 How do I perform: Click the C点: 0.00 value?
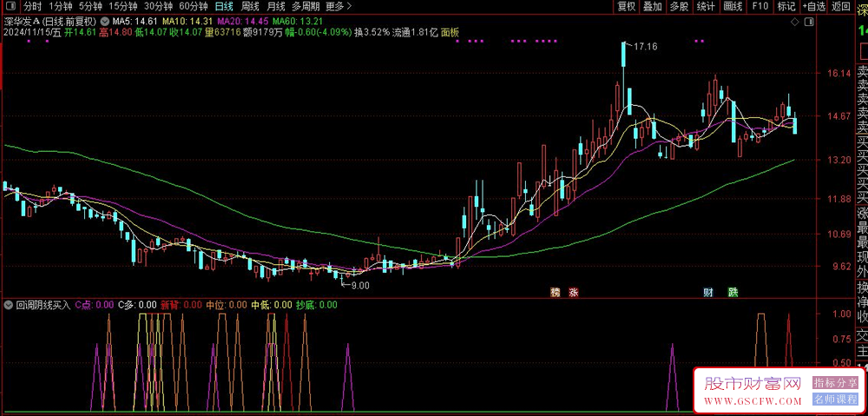pos(95,305)
